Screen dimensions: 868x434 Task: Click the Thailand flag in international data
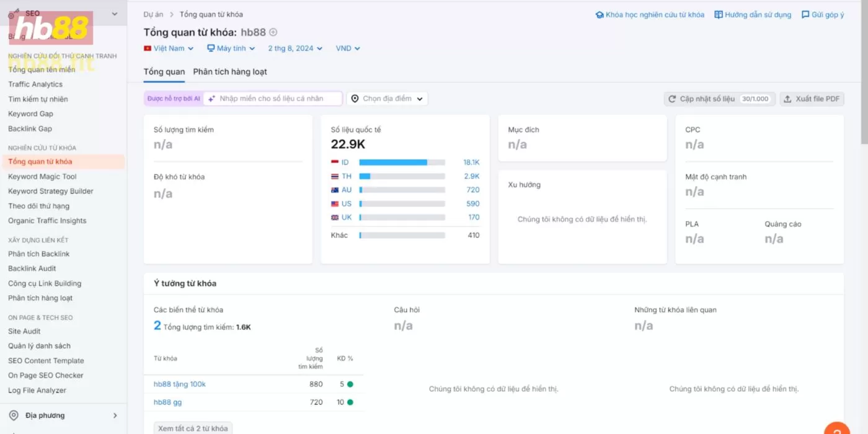(x=335, y=176)
